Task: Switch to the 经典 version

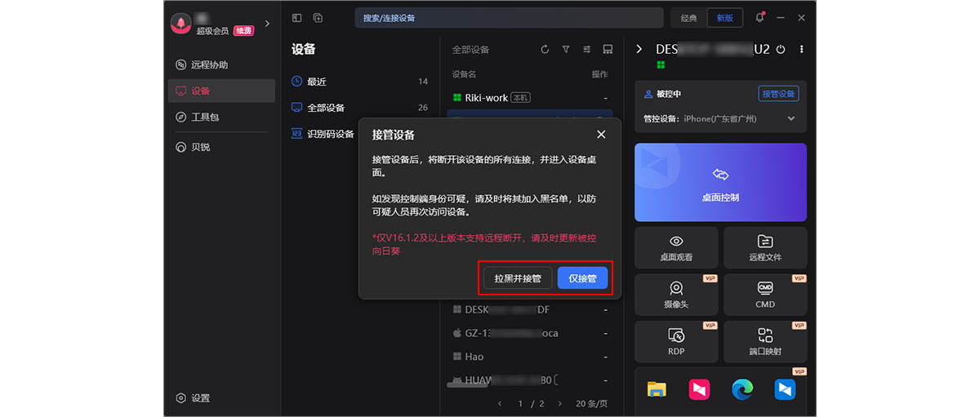Action: tap(688, 18)
